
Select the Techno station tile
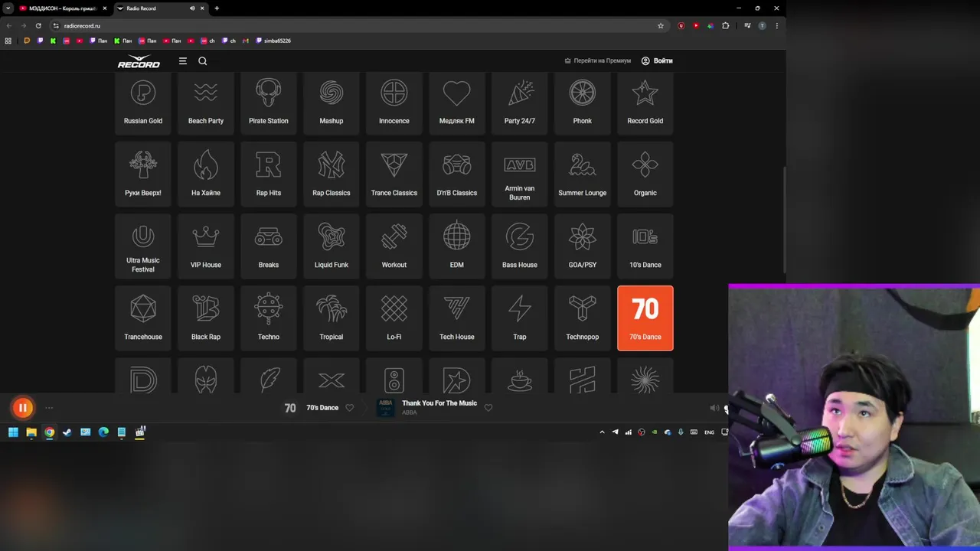click(269, 318)
